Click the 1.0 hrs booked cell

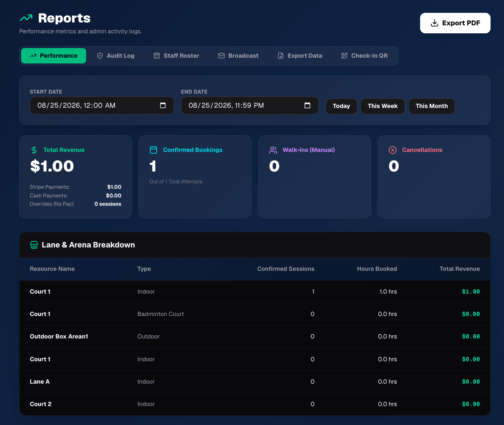pyautogui.click(x=388, y=292)
